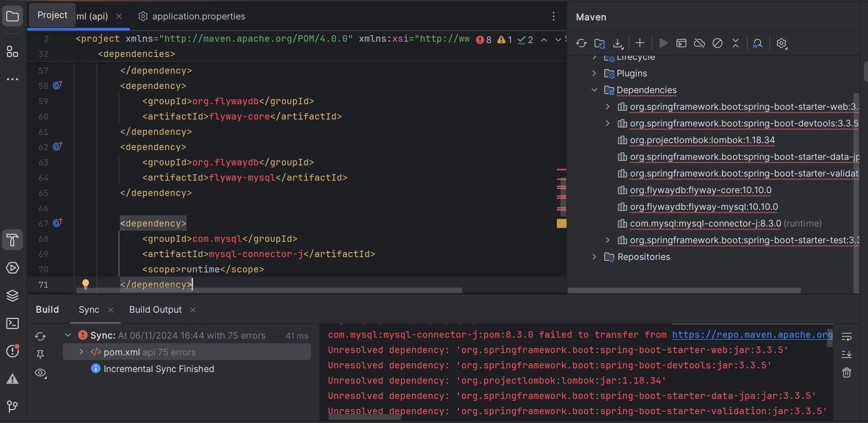Select mysql-connector-j:8.3.0 dependency
The image size is (868, 423).
point(706,223)
